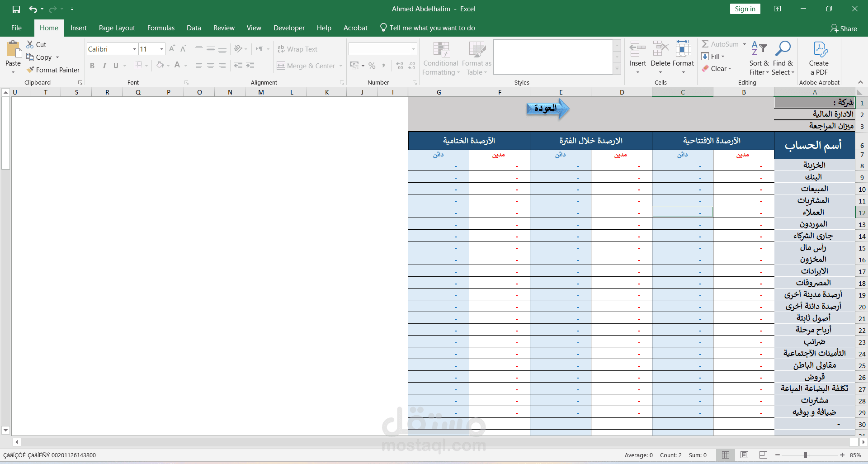Increase the cell indent
The height and width of the screenshot is (464, 868).
(x=250, y=66)
